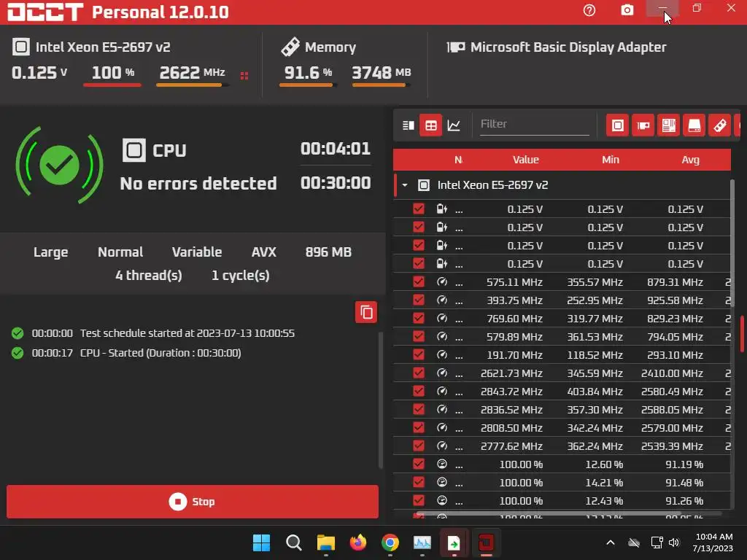The height and width of the screenshot is (560, 747).
Task: Click the log panel vertical scrollbar
Action: pos(381,400)
